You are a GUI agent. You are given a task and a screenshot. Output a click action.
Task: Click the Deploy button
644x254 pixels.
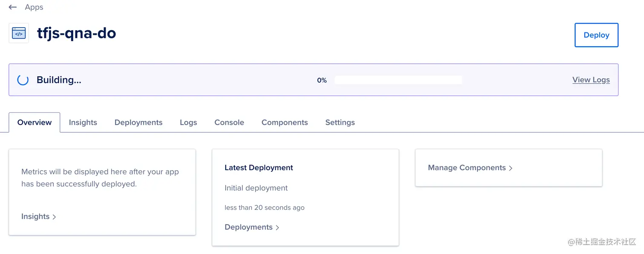click(596, 35)
